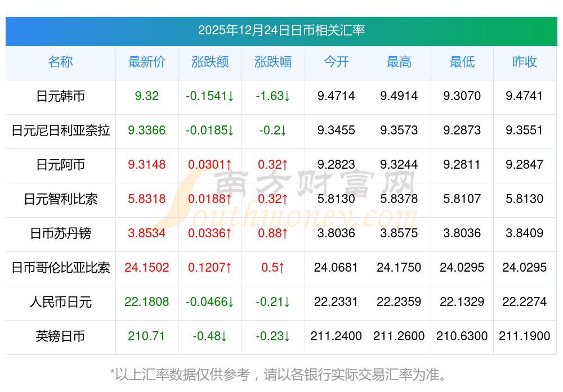Click change amount 0.0188↑

(x=209, y=199)
